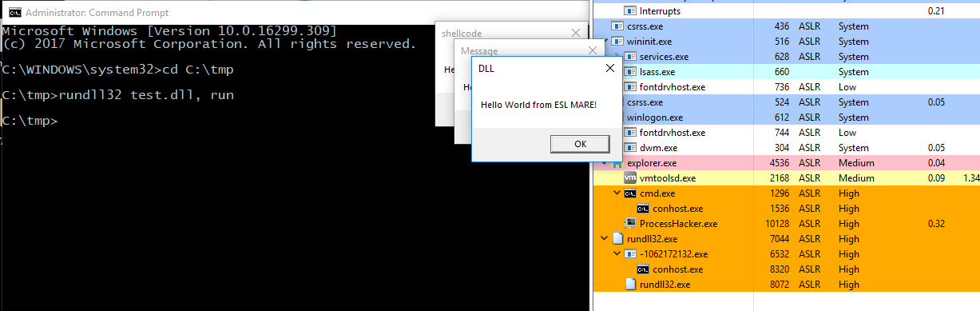Select the explorer.exe process row
Image resolution: width=980 pixels, height=311 pixels.
[786, 163]
